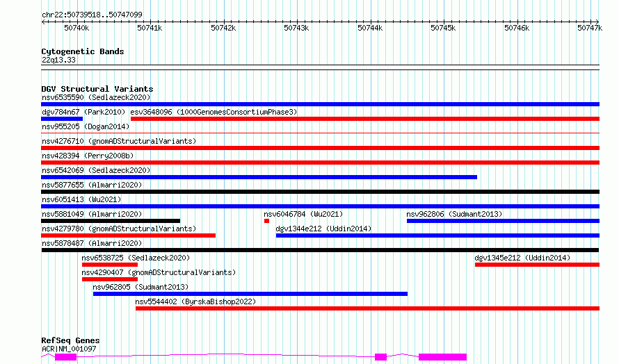Select the red nsv4279780 variant bar
This screenshot has width=619, height=364.
point(128,235)
